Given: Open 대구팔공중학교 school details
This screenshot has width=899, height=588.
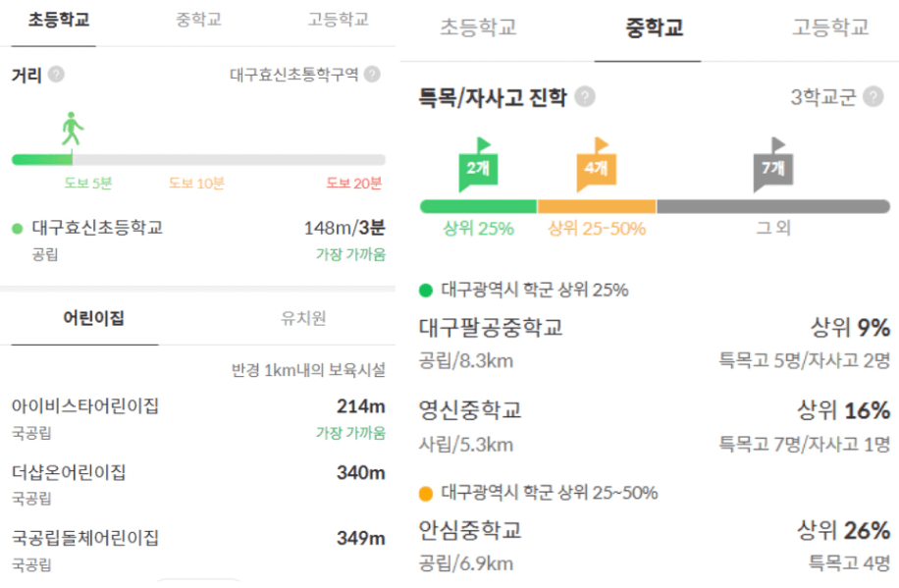Looking at the screenshot, I should (x=491, y=328).
